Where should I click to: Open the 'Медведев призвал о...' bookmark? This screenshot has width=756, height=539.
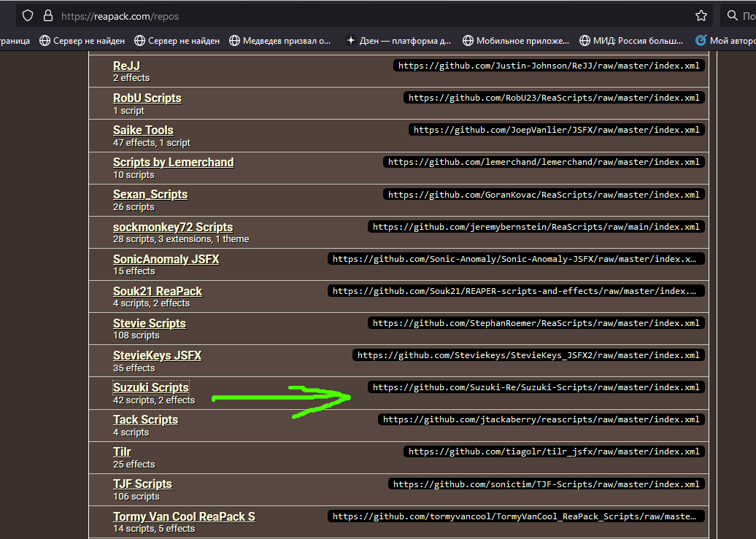click(280, 41)
